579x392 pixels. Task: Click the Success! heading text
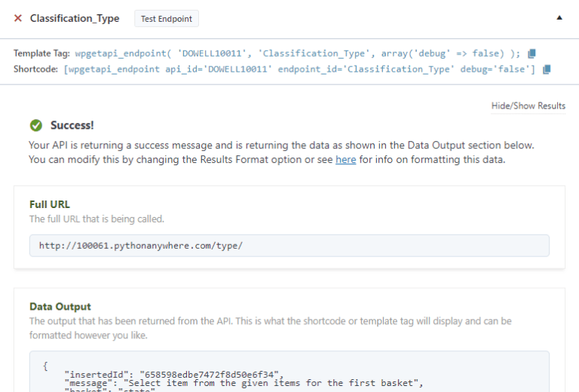click(72, 125)
